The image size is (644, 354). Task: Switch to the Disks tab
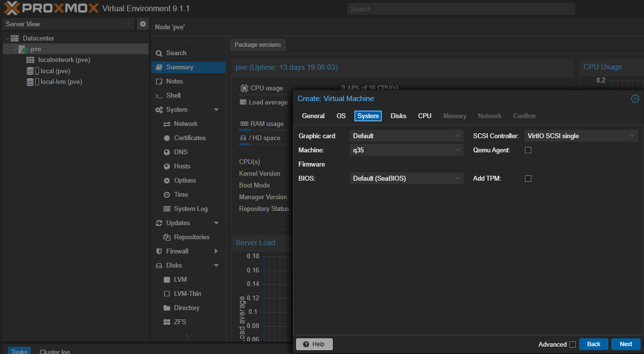[x=399, y=116]
